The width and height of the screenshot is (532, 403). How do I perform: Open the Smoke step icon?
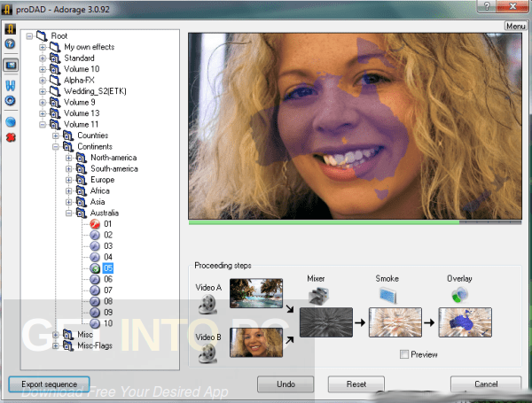pyautogui.click(x=387, y=295)
